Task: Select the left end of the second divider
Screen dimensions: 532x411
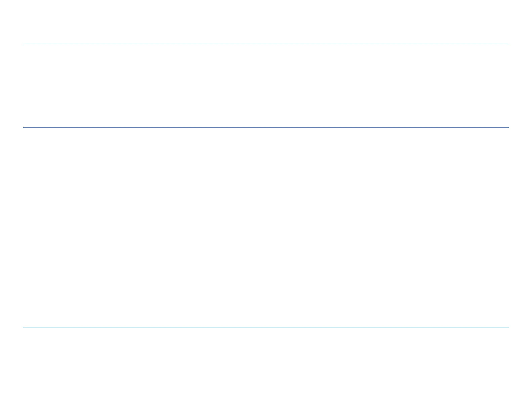Action: 24,127
